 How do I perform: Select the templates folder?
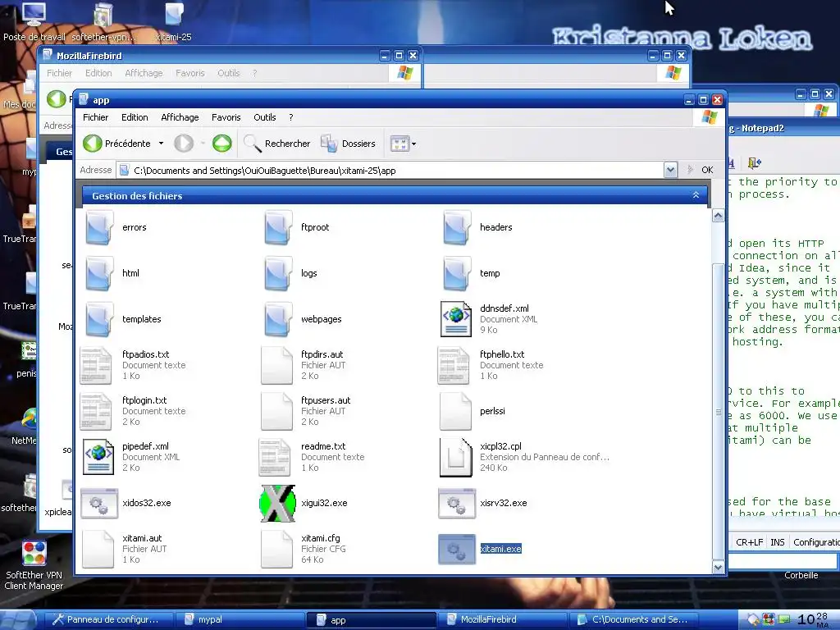pos(122,319)
